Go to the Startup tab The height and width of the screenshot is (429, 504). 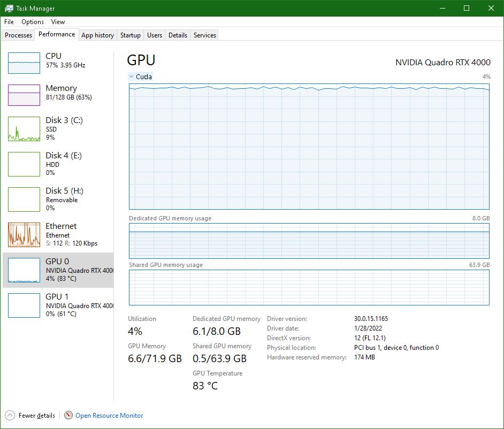pyautogui.click(x=130, y=35)
